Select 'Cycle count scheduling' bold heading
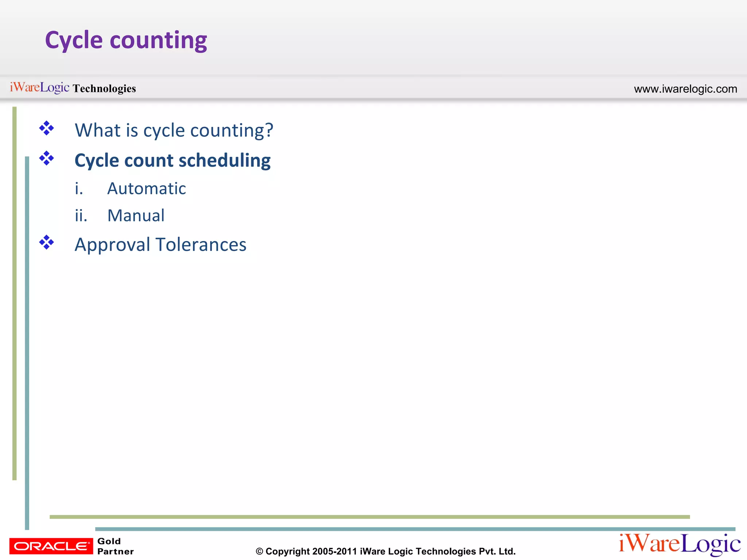 pos(173,160)
